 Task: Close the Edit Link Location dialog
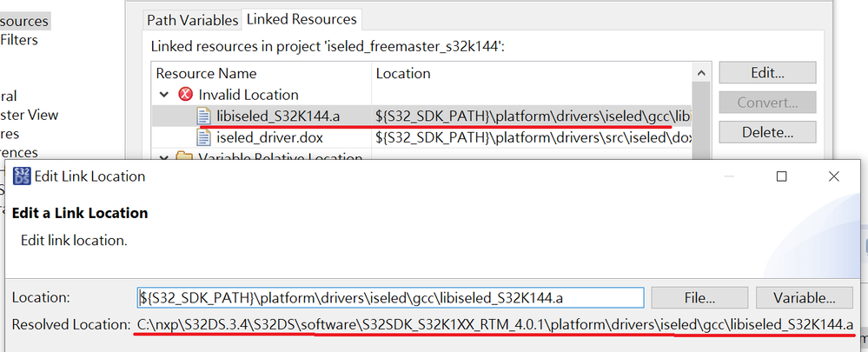833,176
